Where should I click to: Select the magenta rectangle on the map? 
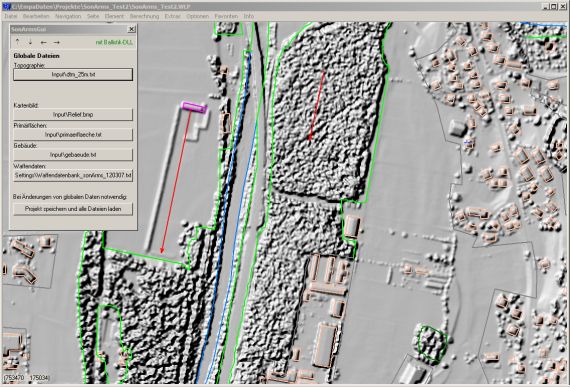tap(194, 107)
